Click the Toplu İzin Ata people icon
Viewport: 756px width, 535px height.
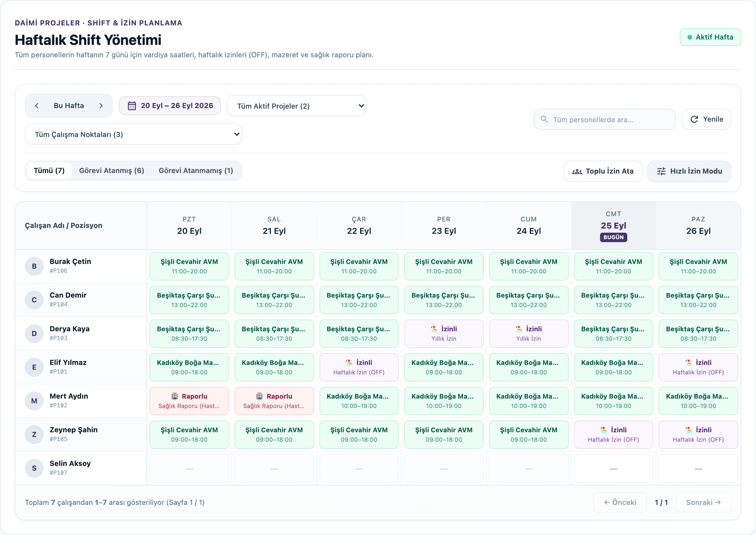tap(577, 171)
